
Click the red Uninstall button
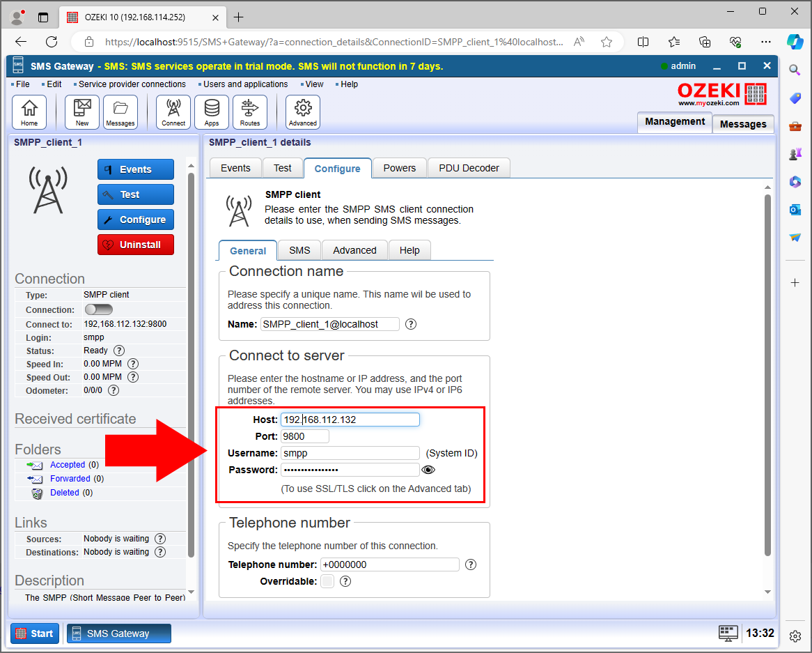click(x=136, y=245)
